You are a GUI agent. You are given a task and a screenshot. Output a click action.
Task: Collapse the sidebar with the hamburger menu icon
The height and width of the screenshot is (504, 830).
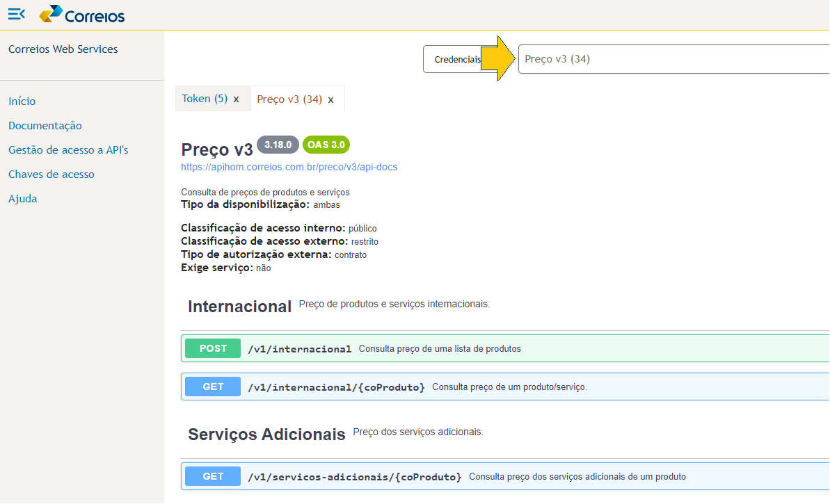(17, 15)
